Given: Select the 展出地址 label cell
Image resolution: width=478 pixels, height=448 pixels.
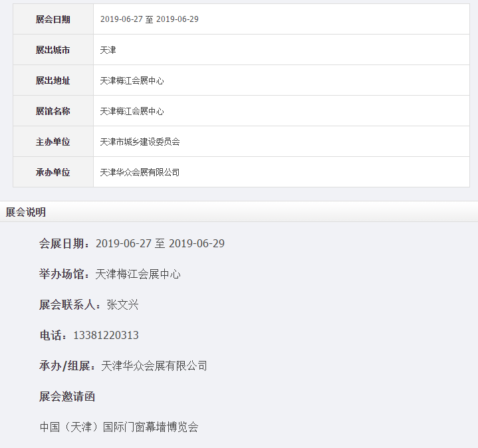Looking at the screenshot, I should pyautogui.click(x=53, y=80).
